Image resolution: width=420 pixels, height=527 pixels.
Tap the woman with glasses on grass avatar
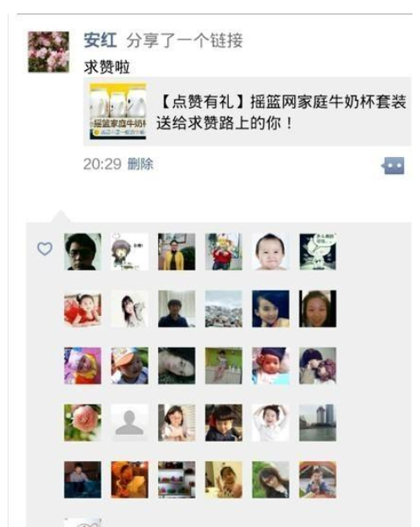(x=270, y=480)
